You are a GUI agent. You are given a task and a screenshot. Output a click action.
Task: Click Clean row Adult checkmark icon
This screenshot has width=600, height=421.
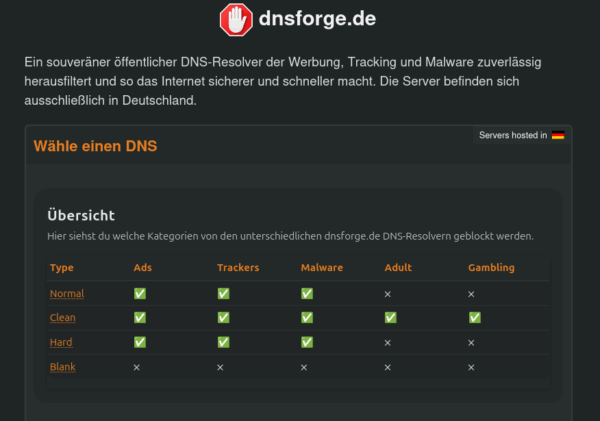pos(391,318)
